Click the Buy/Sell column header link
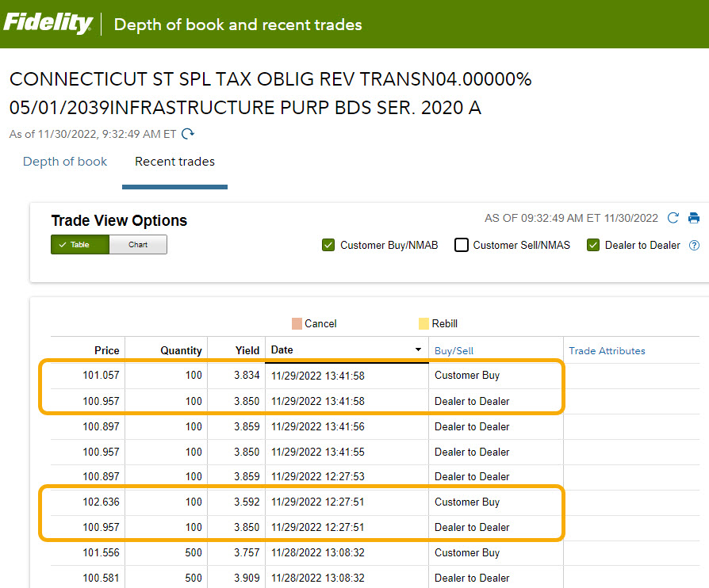709x588 pixels. pyautogui.click(x=454, y=350)
